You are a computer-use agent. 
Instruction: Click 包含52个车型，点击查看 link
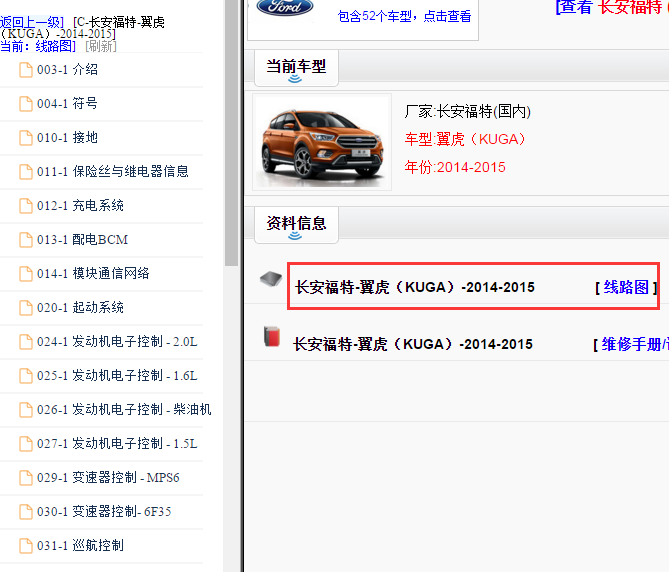[404, 16]
